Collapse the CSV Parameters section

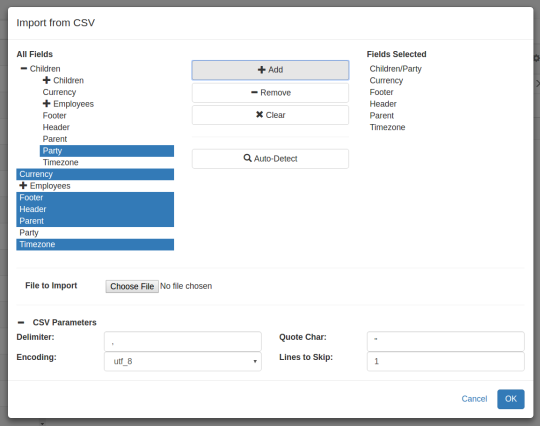(x=21, y=323)
